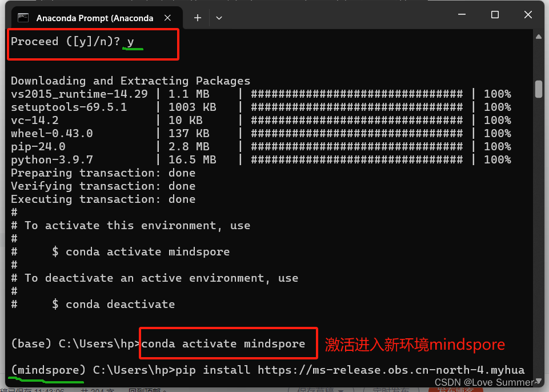This screenshot has width=549, height=392.
Task: Close the Anaconda Prompt tab with its X
Action: (x=167, y=18)
